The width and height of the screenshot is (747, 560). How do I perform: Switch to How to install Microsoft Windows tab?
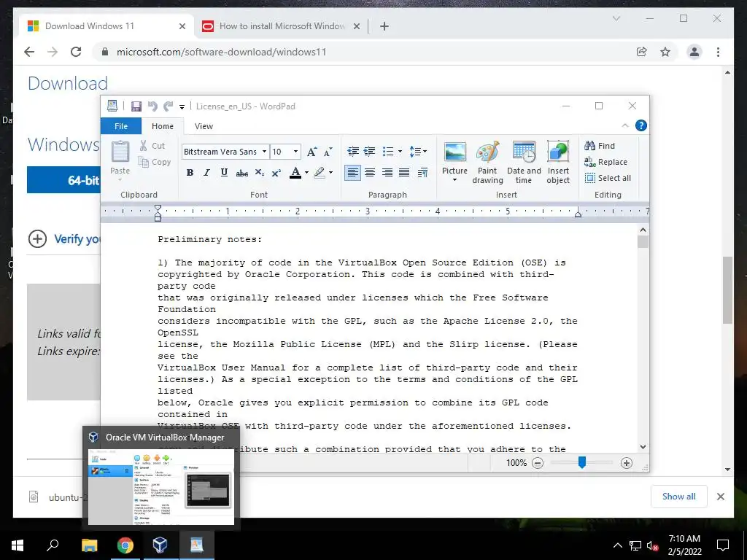pyautogui.click(x=281, y=26)
